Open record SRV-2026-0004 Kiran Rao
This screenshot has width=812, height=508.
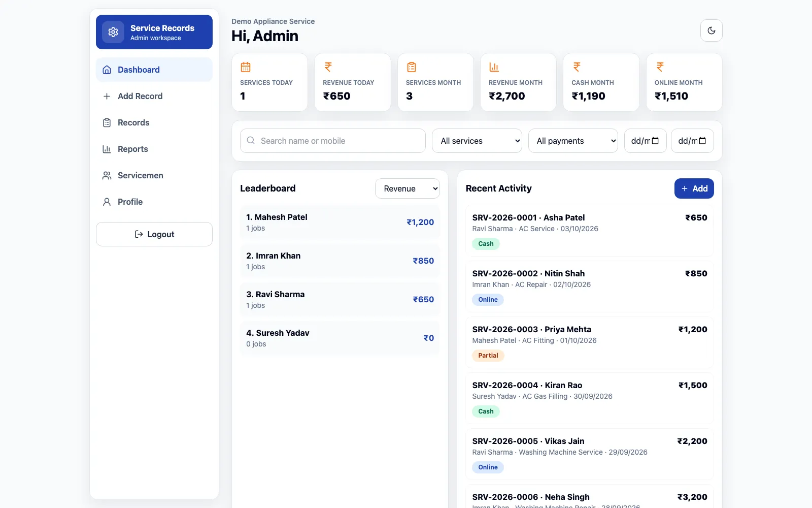click(x=590, y=398)
